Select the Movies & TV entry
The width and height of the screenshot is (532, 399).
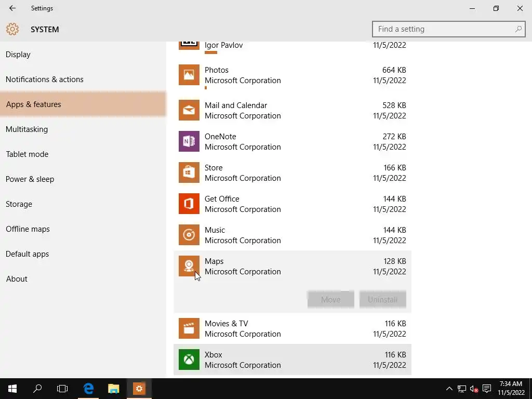click(x=292, y=329)
